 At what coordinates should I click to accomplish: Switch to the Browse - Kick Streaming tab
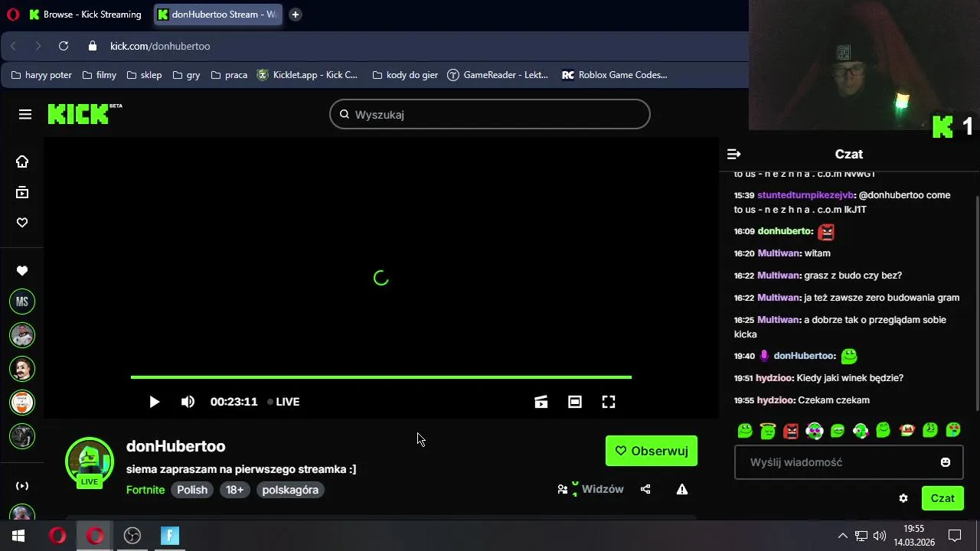(x=87, y=15)
